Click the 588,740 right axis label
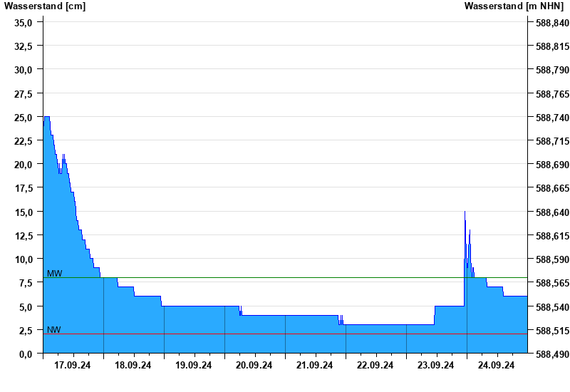The width and height of the screenshot is (570, 392). (553, 118)
